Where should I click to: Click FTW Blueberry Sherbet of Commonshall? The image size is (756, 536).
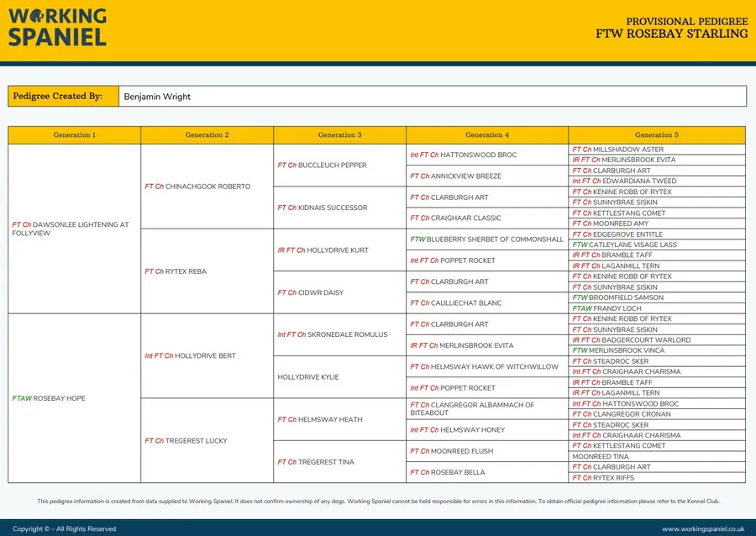coord(486,239)
